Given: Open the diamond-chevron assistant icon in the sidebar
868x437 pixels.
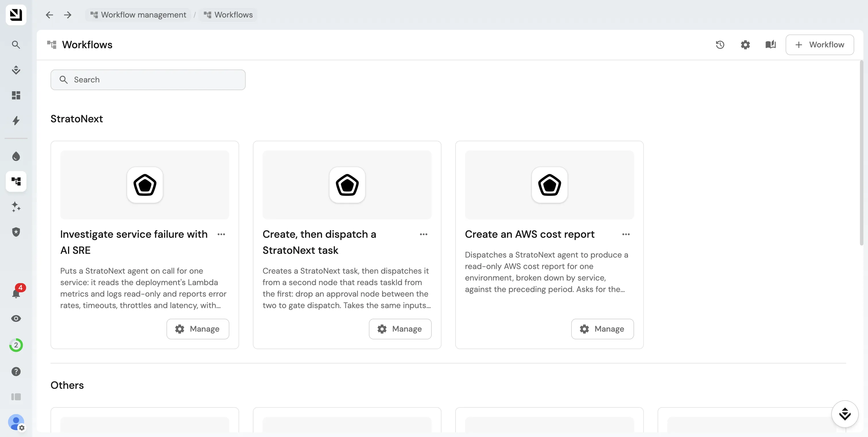Looking at the screenshot, I should [16, 70].
